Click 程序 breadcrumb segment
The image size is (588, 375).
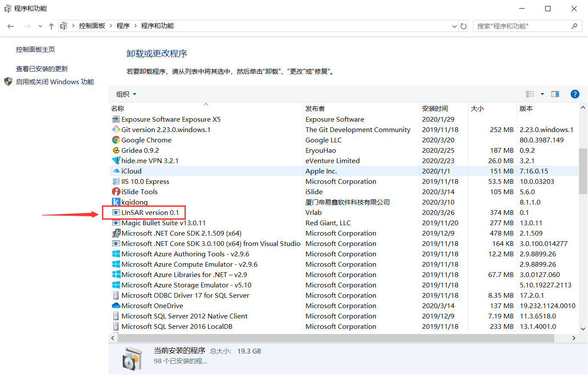coord(123,26)
